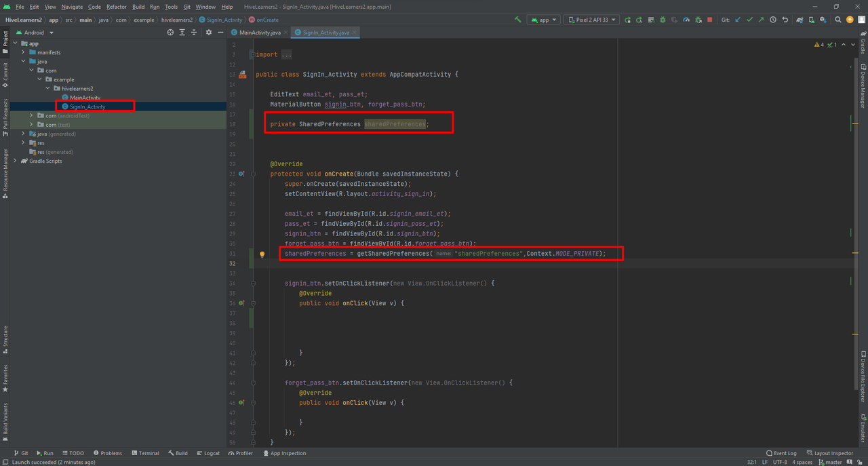Screen dimensions: 868x466
Task: Click the Git Push green arrow
Action: 761,20
